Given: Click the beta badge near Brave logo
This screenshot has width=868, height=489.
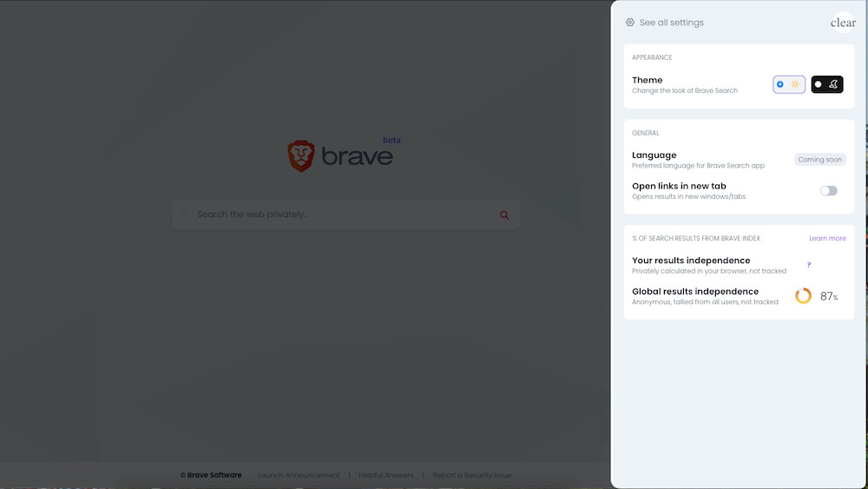Looking at the screenshot, I should click(x=391, y=140).
